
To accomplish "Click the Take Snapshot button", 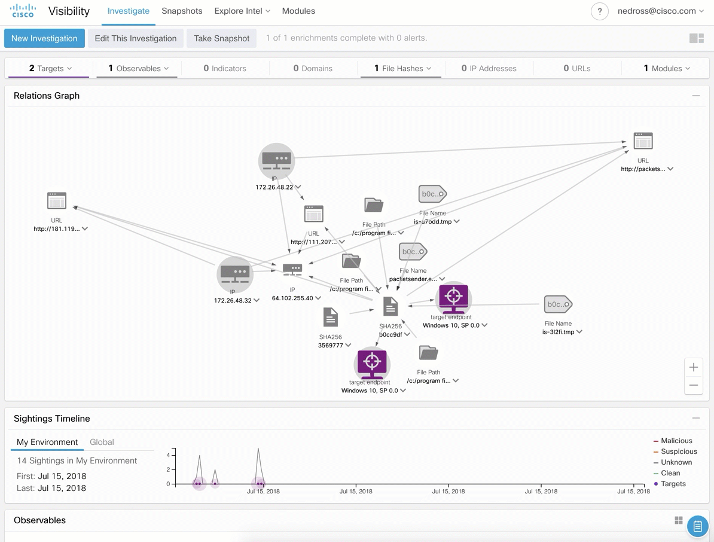I will (x=222, y=38).
